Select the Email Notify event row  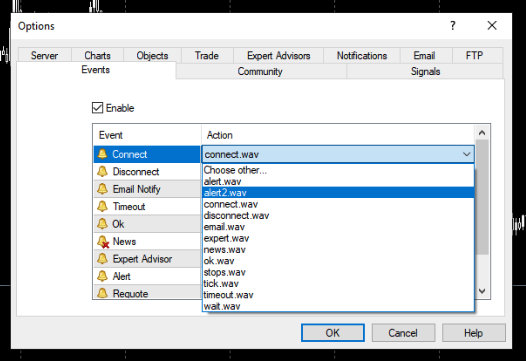tap(147, 189)
